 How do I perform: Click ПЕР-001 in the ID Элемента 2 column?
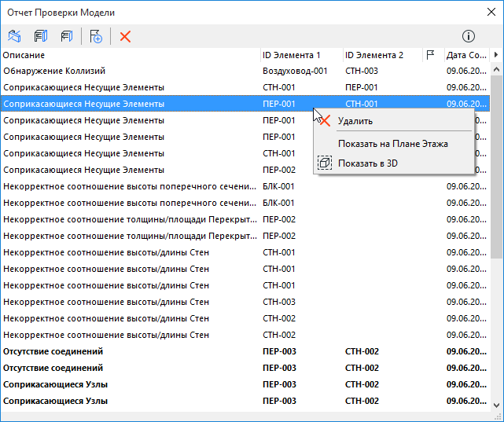click(x=361, y=87)
